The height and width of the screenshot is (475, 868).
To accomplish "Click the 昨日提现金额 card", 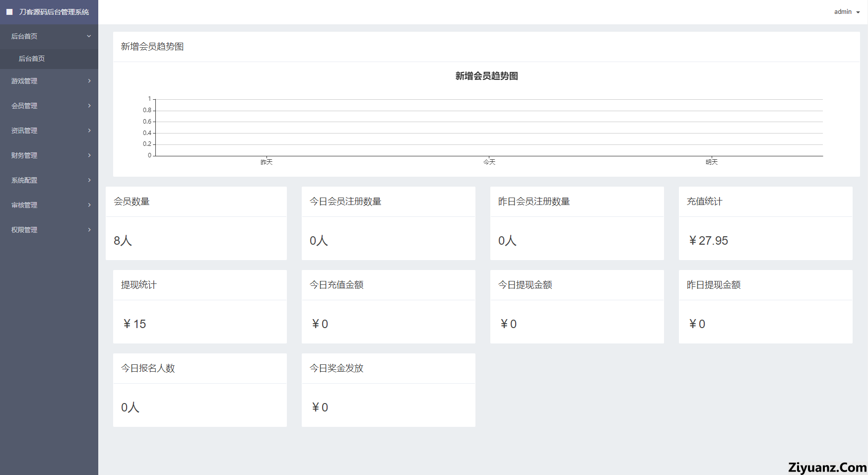I will point(765,307).
